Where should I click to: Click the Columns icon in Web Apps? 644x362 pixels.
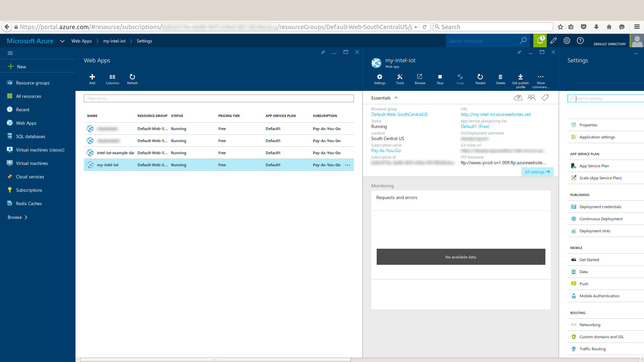[112, 77]
